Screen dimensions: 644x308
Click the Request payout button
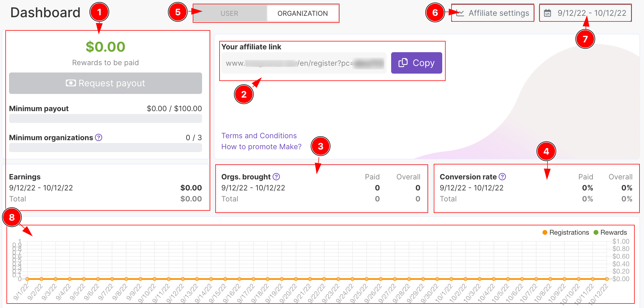[106, 83]
